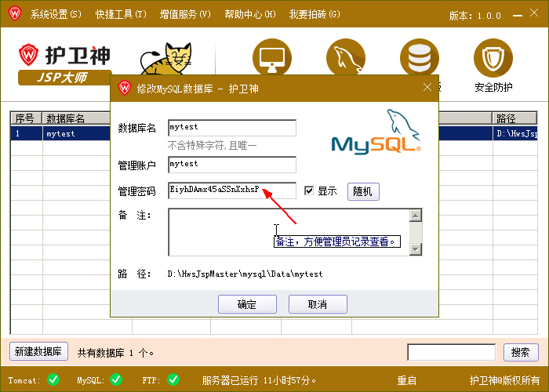
Task: Click the 备注 scrollbar up arrow
Action: 415,216
